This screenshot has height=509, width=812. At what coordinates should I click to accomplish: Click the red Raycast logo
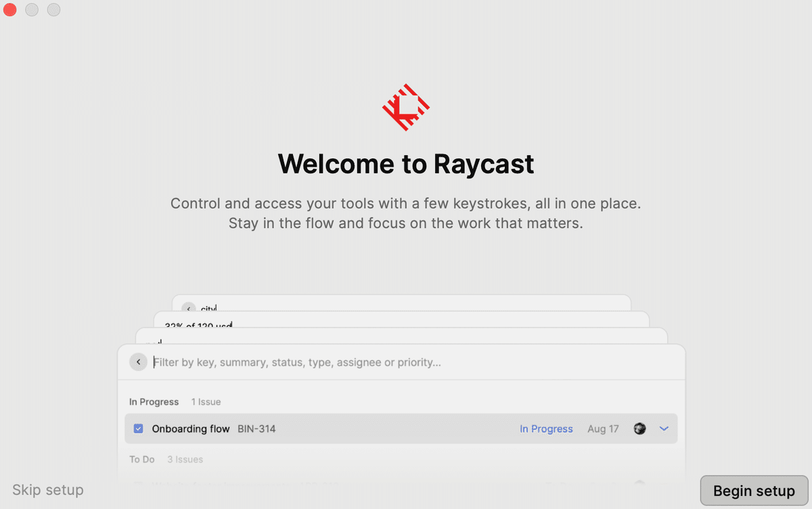[406, 107]
